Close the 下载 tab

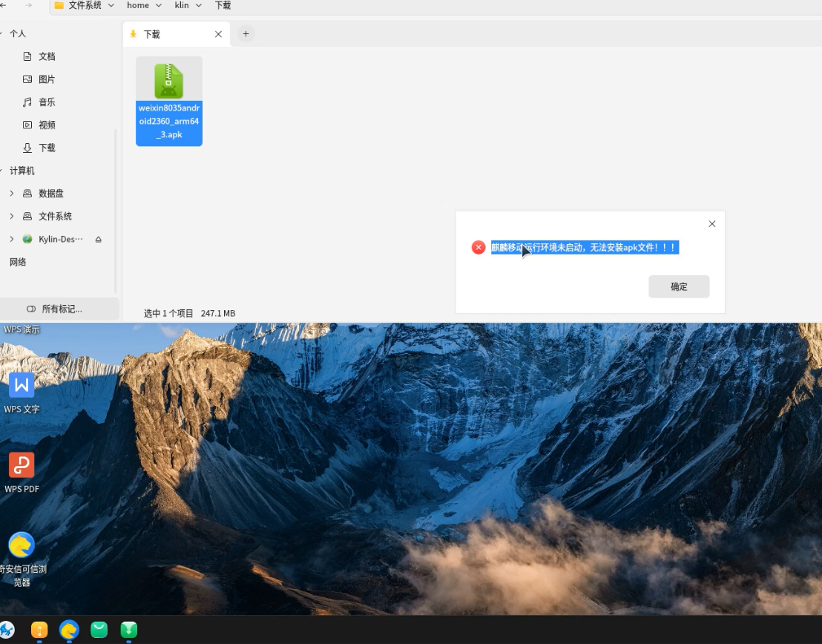pos(219,34)
